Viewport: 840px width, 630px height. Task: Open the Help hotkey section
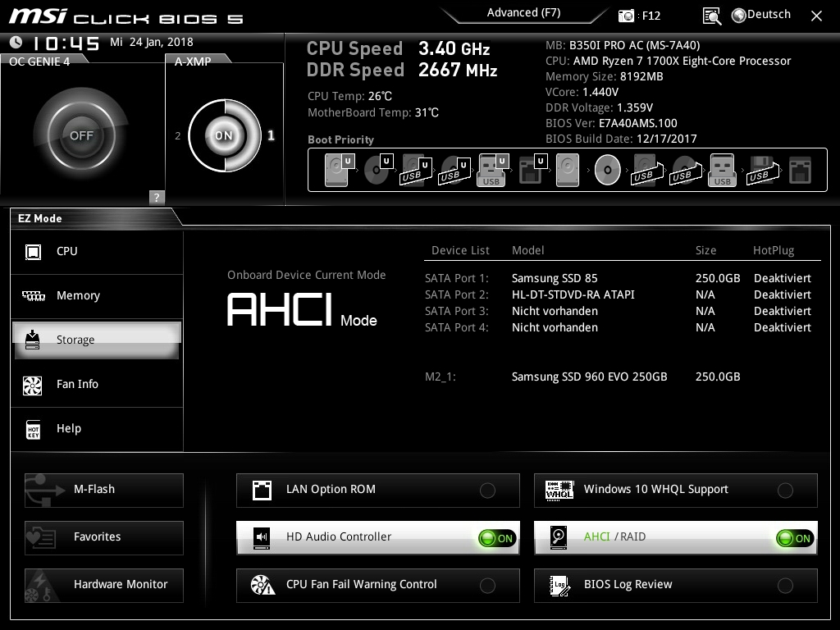point(97,428)
